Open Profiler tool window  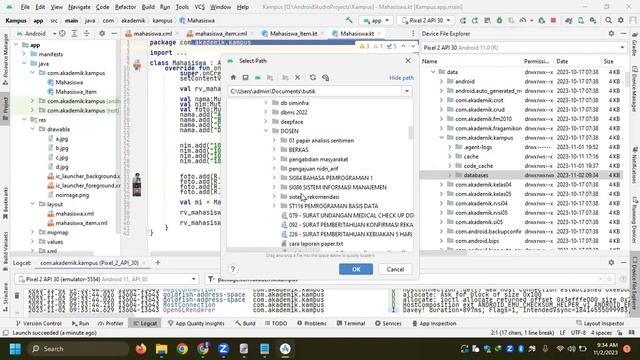point(111,323)
